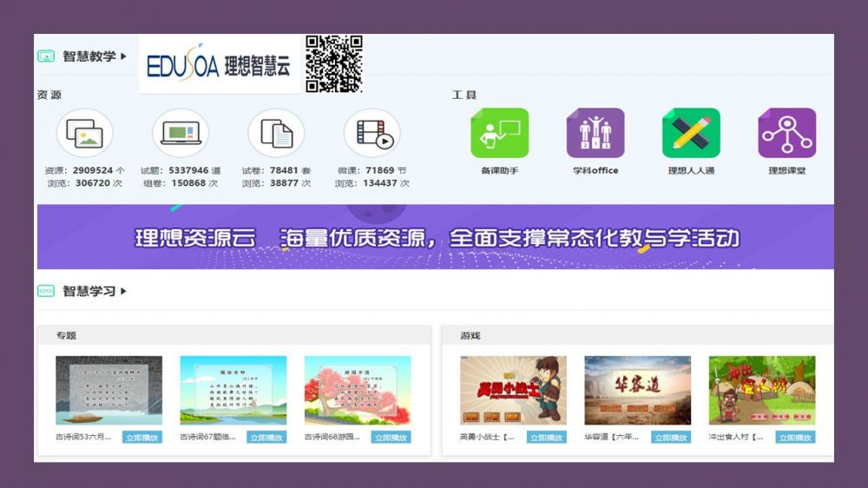Image resolution: width=868 pixels, height=488 pixels.
Task: Switch to the 专题 panel header
Action: (x=66, y=335)
